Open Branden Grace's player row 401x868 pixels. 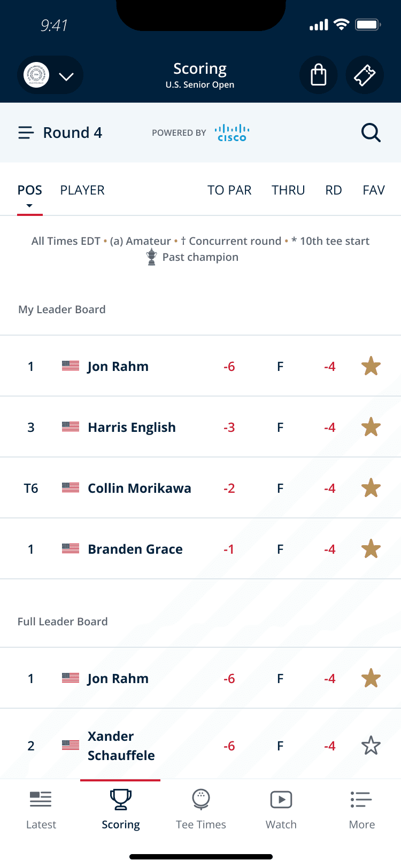200,549
